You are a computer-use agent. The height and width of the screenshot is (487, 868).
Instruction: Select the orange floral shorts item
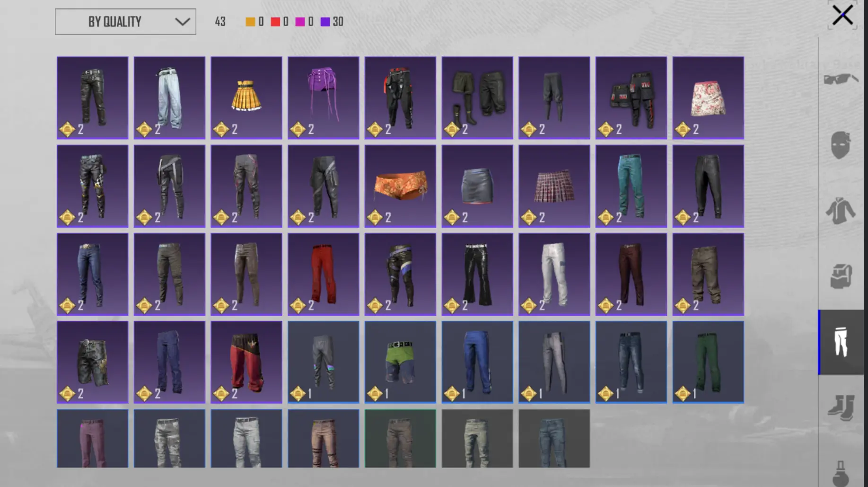400,186
